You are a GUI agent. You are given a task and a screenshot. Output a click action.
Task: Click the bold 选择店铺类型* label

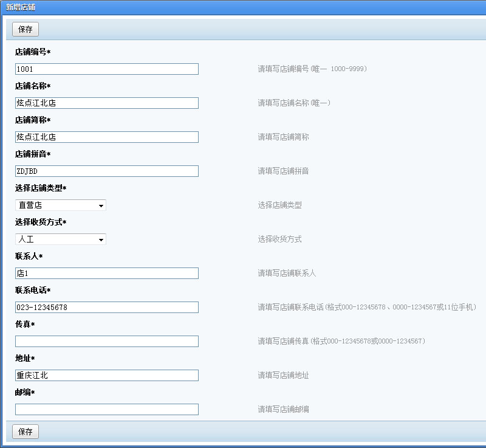(x=41, y=188)
